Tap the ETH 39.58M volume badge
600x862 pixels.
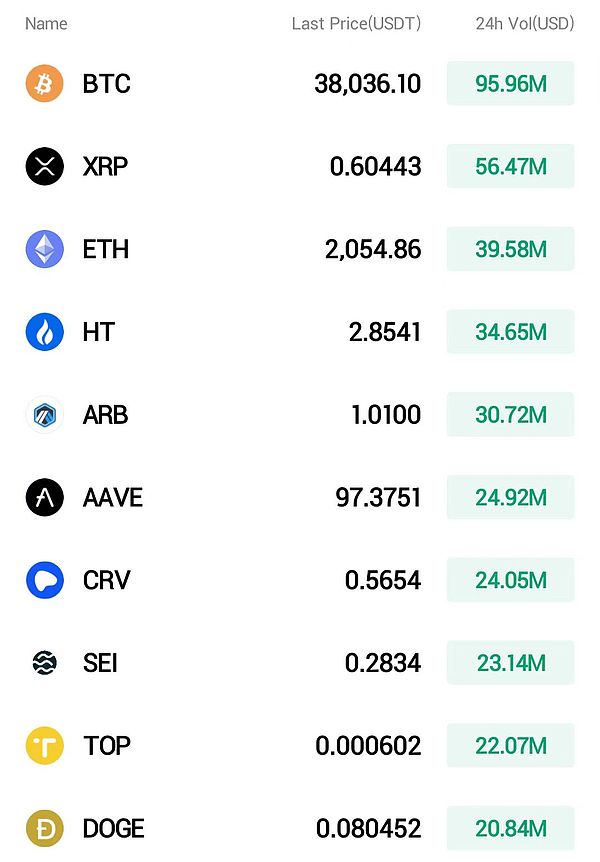510,249
